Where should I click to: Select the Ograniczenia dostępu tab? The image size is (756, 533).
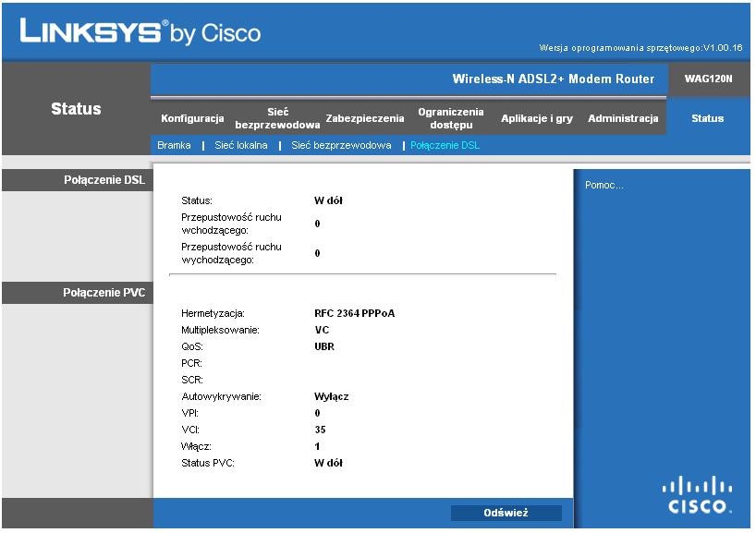pos(451,118)
